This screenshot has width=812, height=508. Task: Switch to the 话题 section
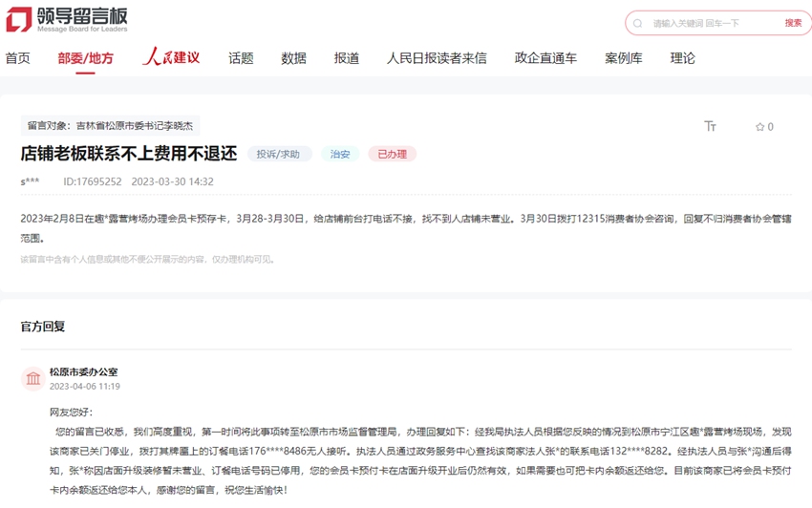pyautogui.click(x=241, y=58)
